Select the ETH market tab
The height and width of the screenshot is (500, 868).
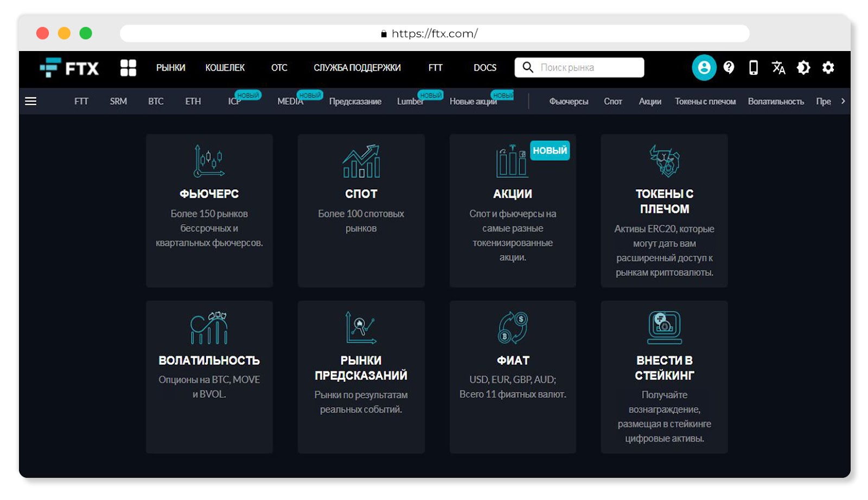pos(193,101)
